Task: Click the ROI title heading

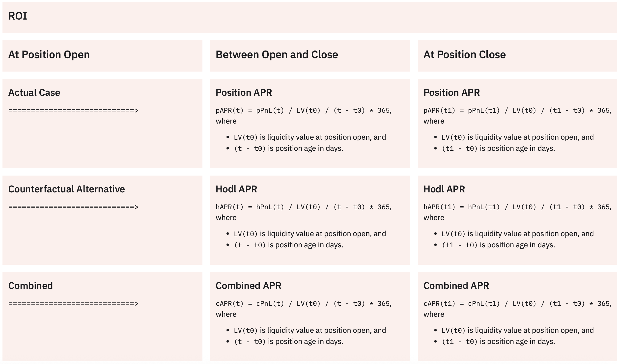Action: (18, 16)
